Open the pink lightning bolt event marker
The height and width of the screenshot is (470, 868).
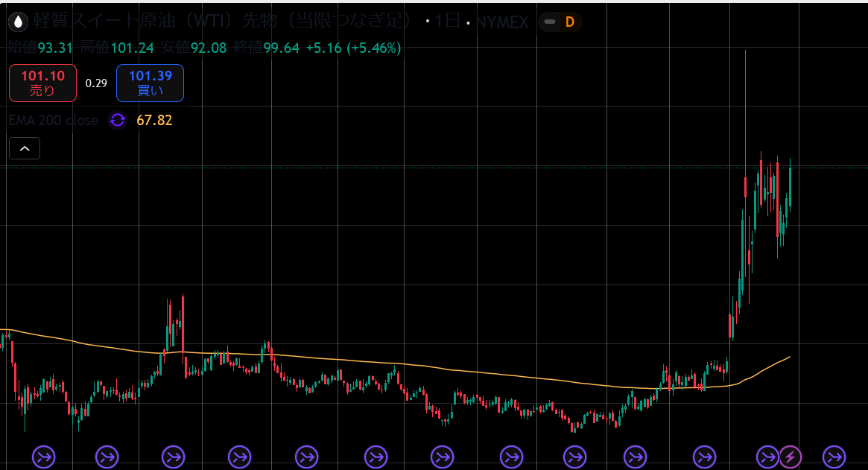click(x=790, y=456)
